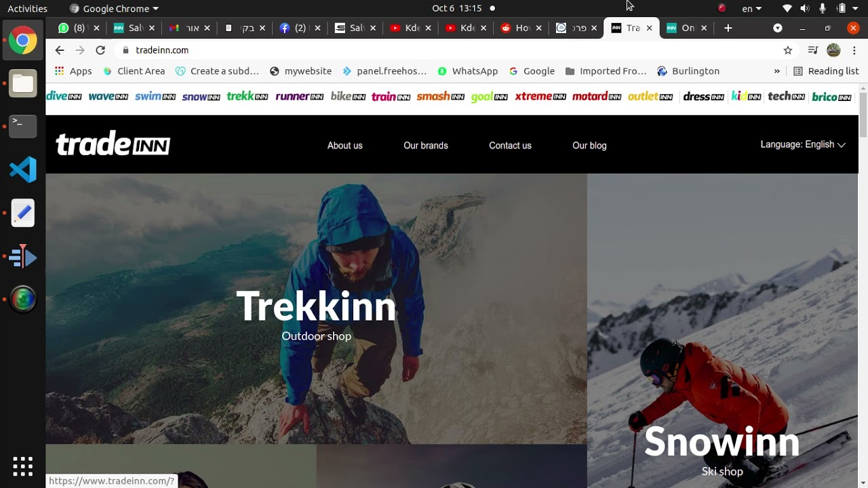The width and height of the screenshot is (868, 488).
Task: Open the panel.freehos... bookmark
Action: [x=384, y=71]
